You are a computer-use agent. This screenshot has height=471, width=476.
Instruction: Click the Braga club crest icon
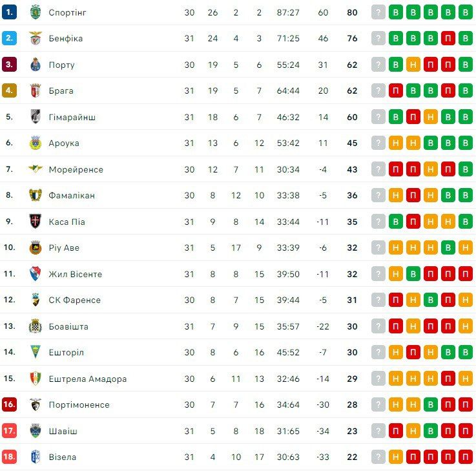pos(36,90)
